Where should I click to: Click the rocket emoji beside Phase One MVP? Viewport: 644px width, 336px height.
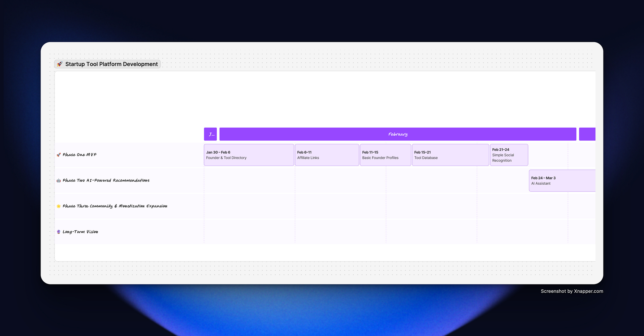point(58,155)
